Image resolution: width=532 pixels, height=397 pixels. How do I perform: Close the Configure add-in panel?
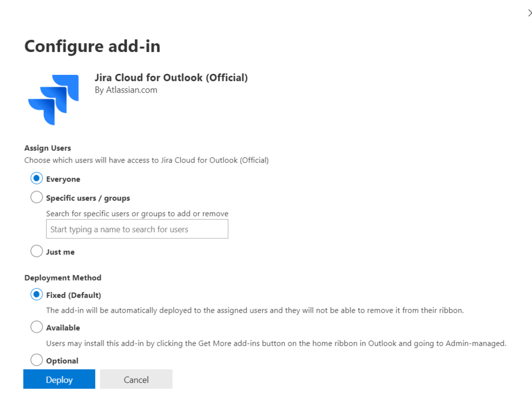529,13
